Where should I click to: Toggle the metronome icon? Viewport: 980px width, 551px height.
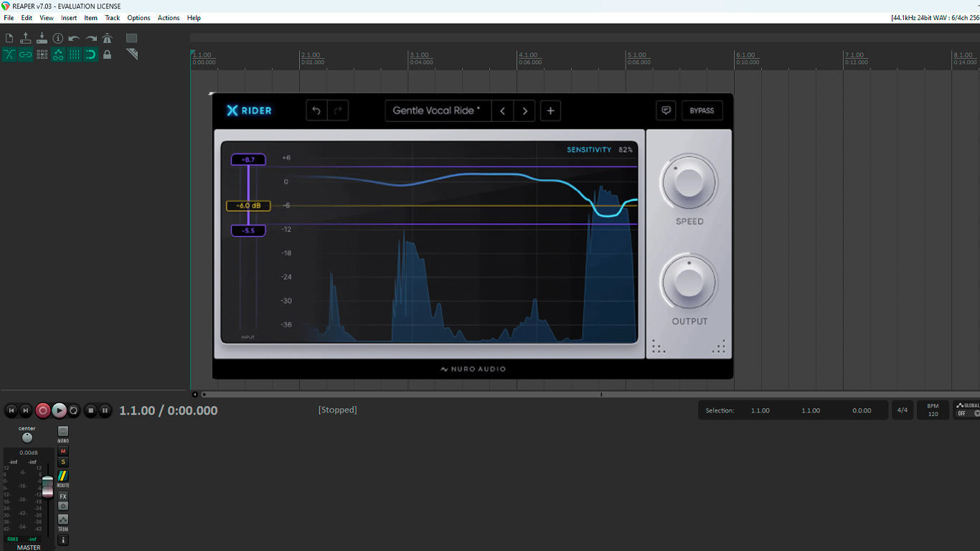107,38
